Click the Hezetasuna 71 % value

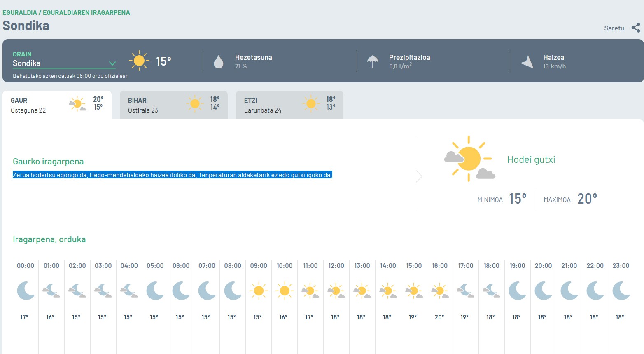tap(241, 66)
